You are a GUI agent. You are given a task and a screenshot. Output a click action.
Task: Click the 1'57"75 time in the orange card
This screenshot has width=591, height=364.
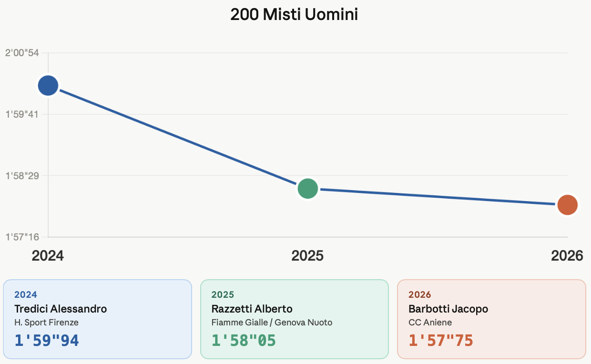pyautogui.click(x=440, y=340)
